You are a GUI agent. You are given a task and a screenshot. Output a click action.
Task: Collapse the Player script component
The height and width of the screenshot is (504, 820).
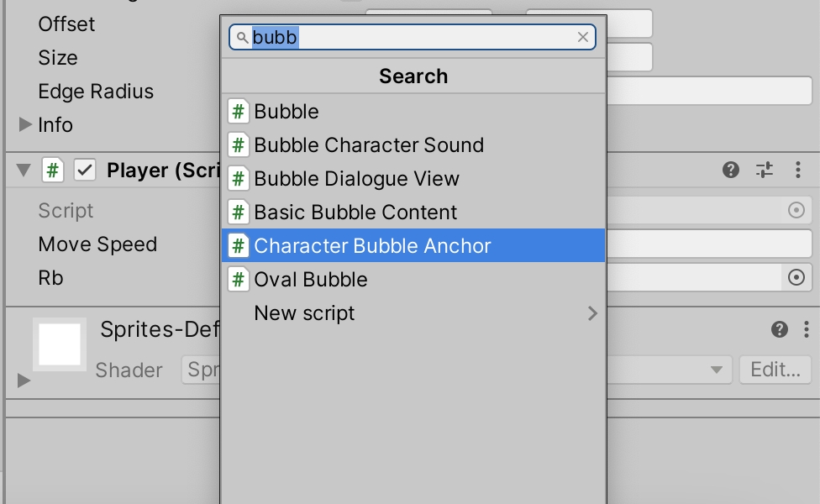click(24, 171)
